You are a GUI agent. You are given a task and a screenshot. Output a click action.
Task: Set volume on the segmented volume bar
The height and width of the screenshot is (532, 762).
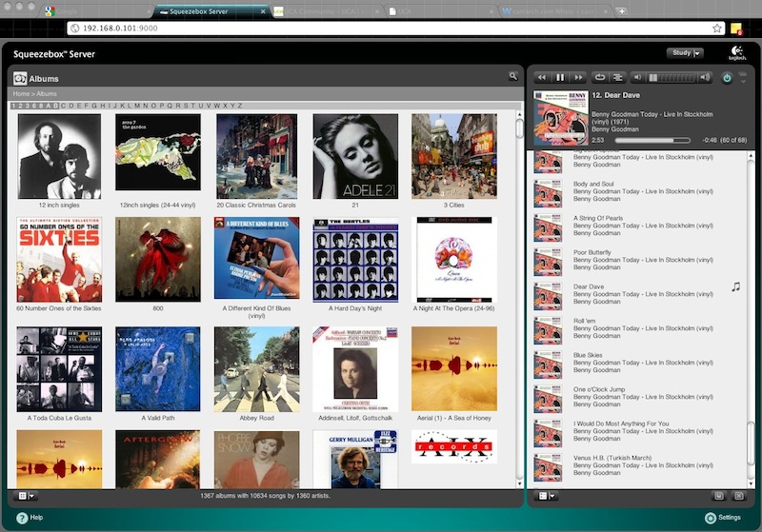[672, 78]
